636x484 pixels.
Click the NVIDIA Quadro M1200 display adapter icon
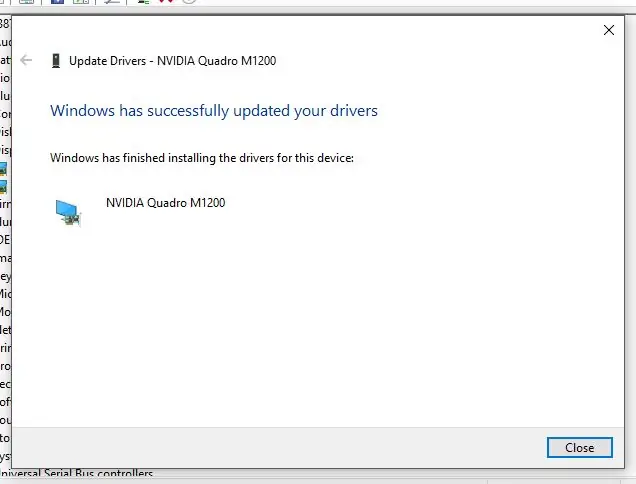(x=68, y=213)
